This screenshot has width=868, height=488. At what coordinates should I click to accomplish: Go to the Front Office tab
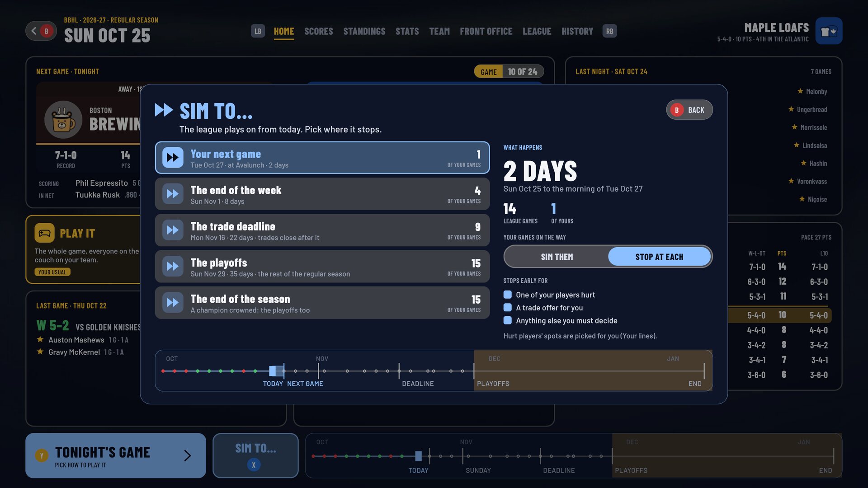(486, 31)
